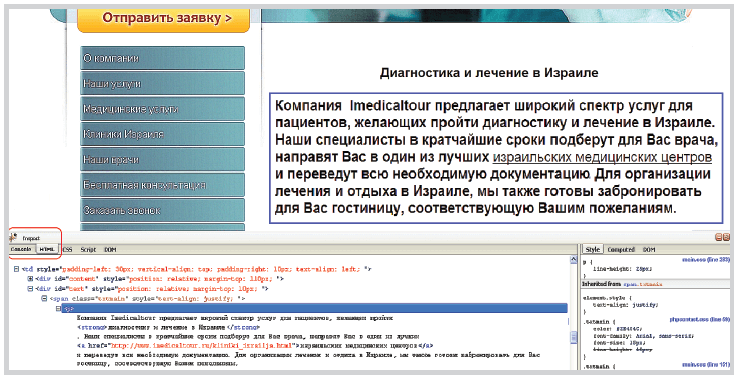
Task: Open the CSS tab
Action: pos(67,250)
